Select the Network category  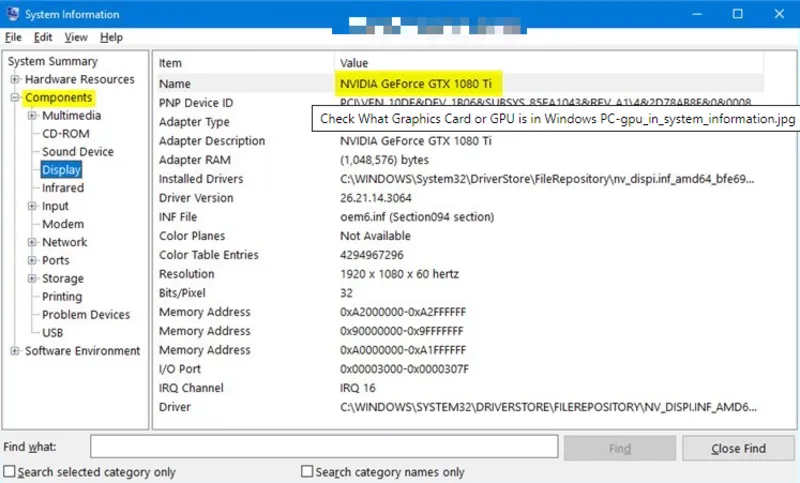(x=64, y=242)
